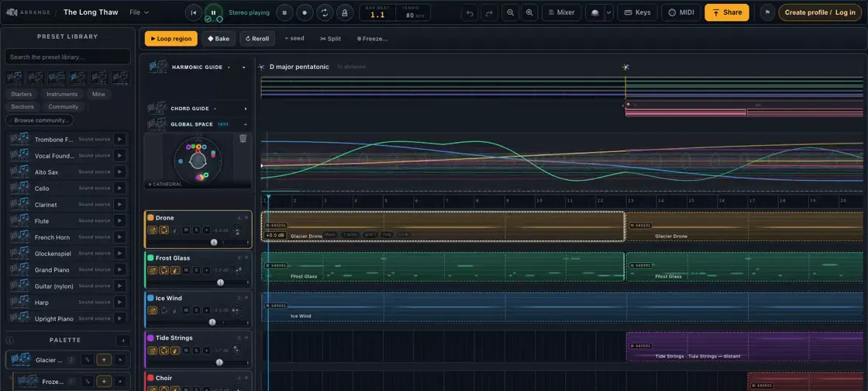Open the File menu

(x=139, y=12)
